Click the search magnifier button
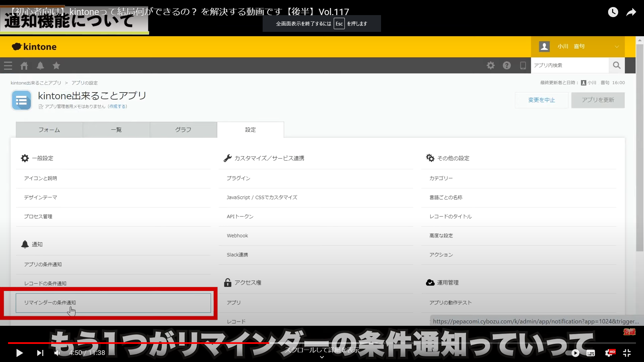644x362 pixels. (616, 65)
